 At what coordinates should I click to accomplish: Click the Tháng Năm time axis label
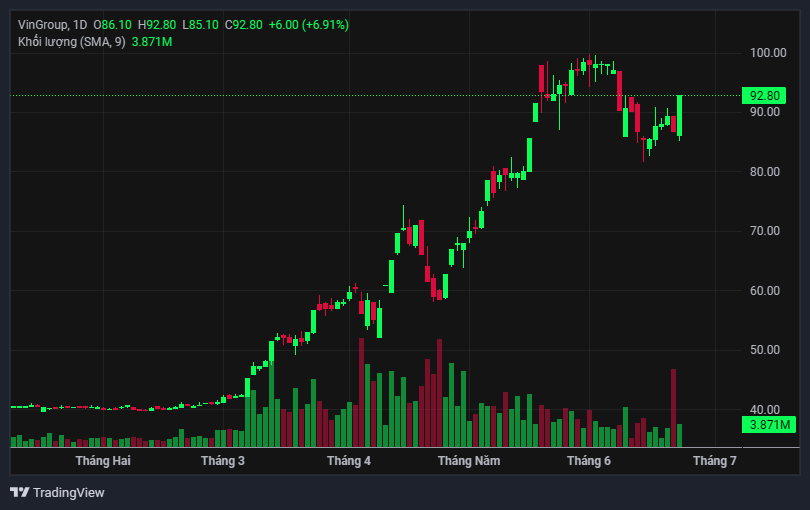pos(469,460)
